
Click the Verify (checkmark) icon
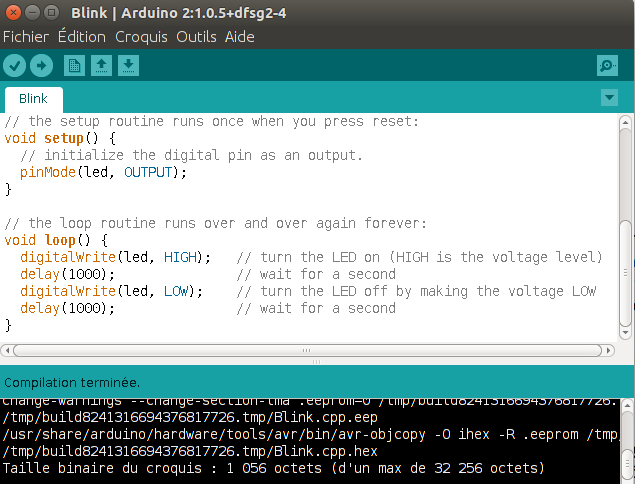tap(15, 66)
